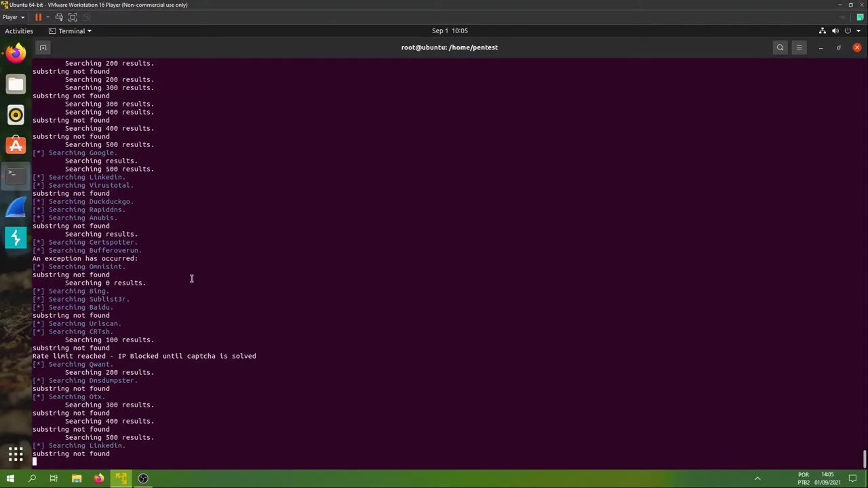Show hidden icons in the Windows tray
The width and height of the screenshot is (868, 488).
click(x=757, y=479)
